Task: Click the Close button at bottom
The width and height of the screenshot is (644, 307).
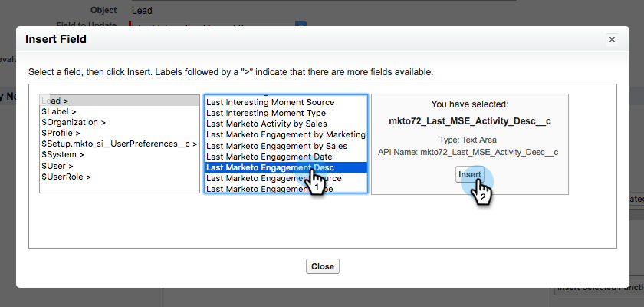Action: [x=323, y=266]
